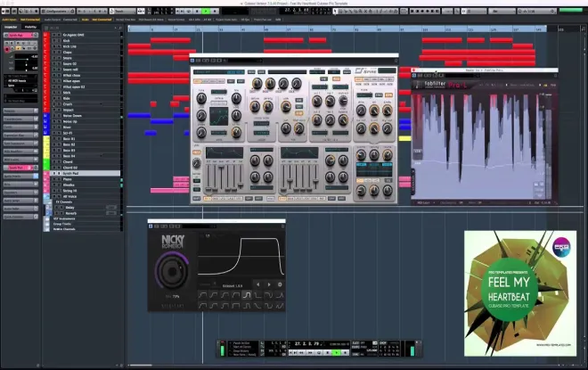Click the stop button in the top toolbar
Viewport: 588px width, 370px height.
(x=197, y=12)
